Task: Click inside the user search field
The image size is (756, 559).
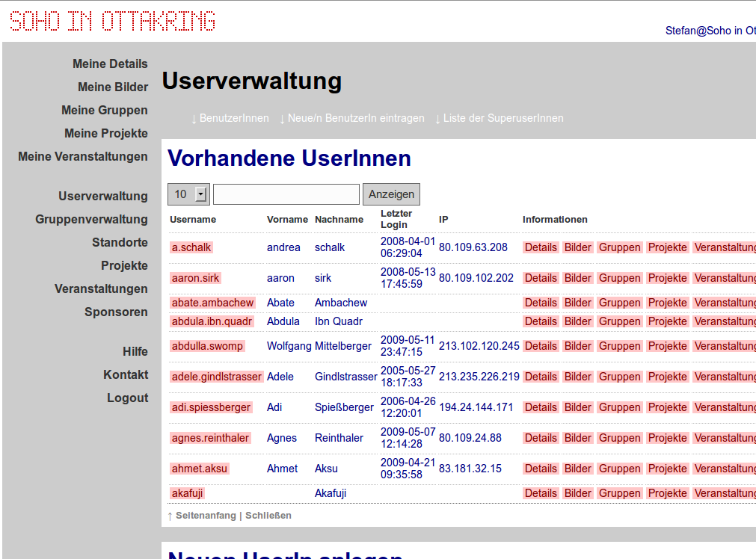Action: pyautogui.click(x=286, y=194)
